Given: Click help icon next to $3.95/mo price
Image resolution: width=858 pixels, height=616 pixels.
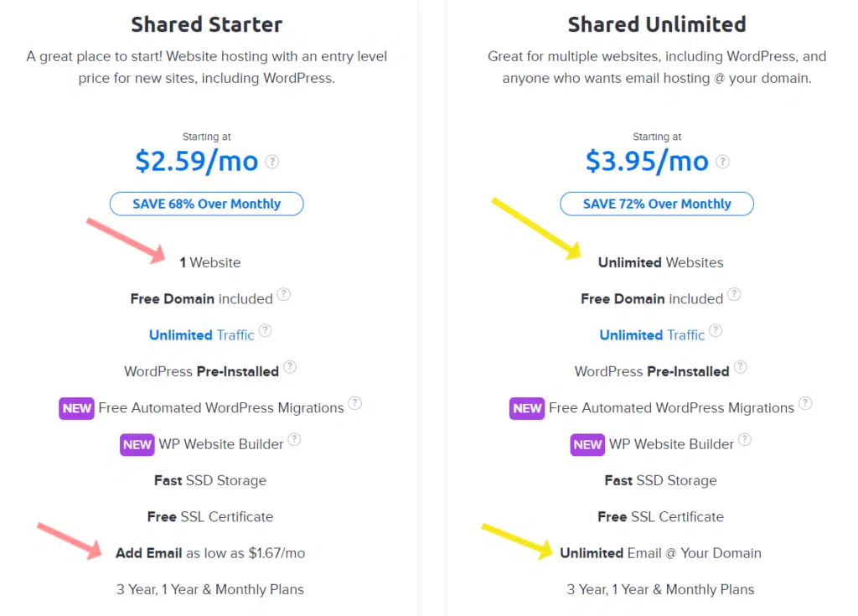Looking at the screenshot, I should click(x=722, y=162).
